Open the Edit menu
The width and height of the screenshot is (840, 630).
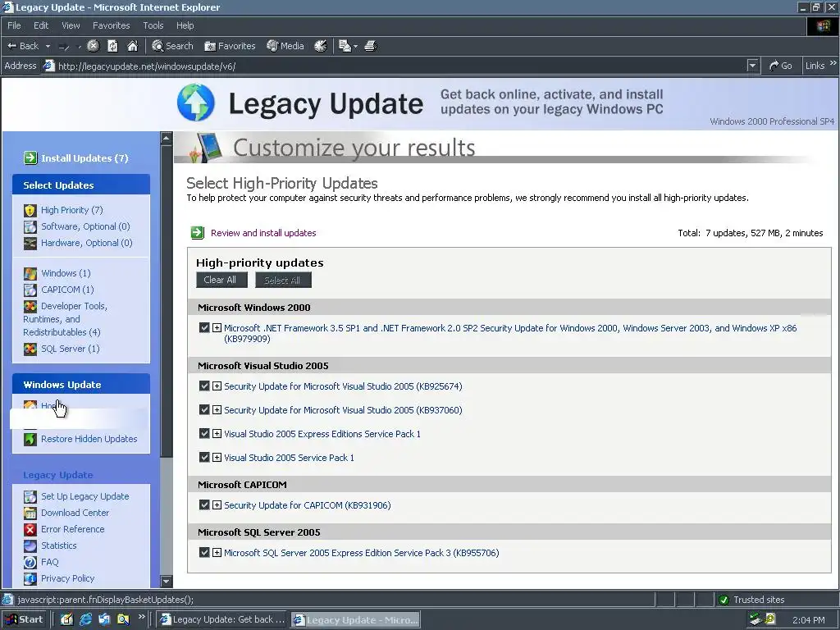coord(41,25)
